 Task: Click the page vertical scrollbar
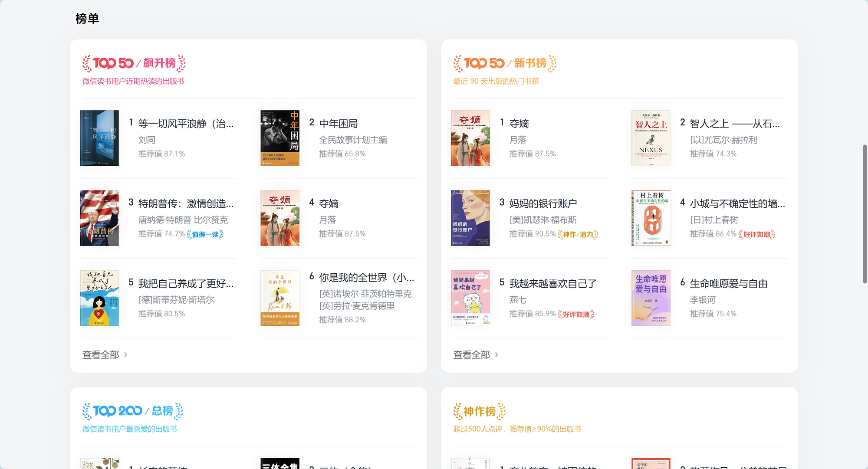click(x=865, y=214)
